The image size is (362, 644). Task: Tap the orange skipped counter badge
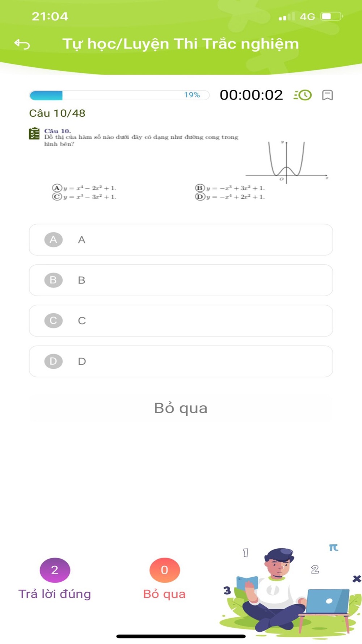point(164,570)
